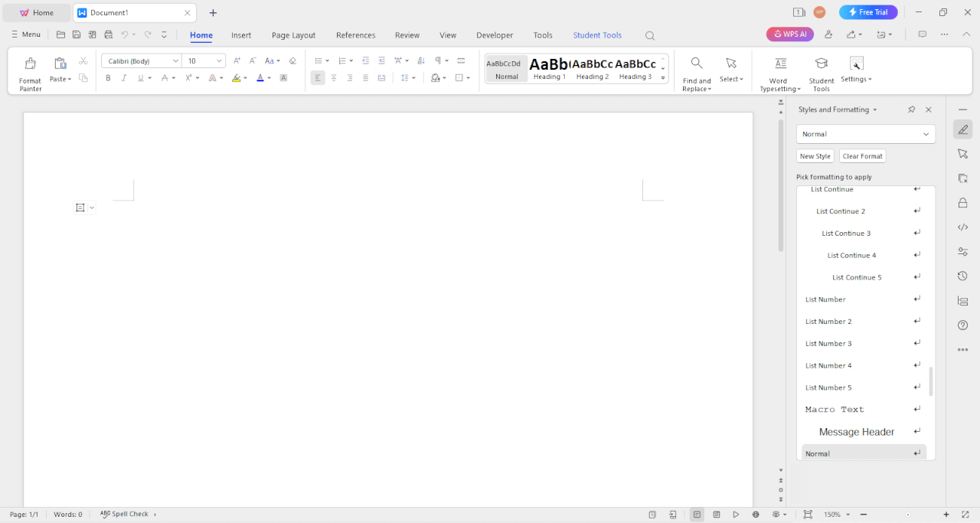Viewport: 980px width, 523px height.
Task: Enable center text alignment
Action: pyautogui.click(x=334, y=77)
